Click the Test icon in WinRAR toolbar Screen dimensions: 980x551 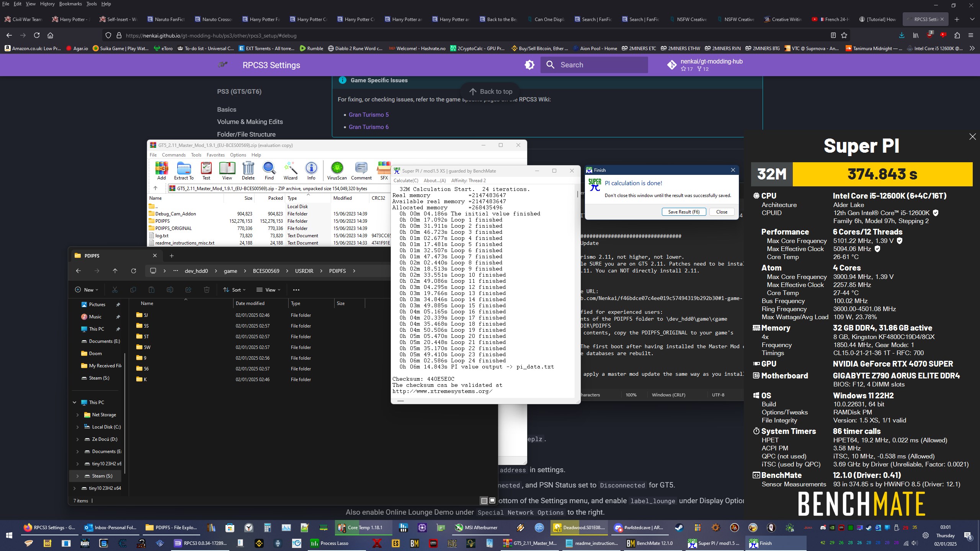[x=206, y=171]
